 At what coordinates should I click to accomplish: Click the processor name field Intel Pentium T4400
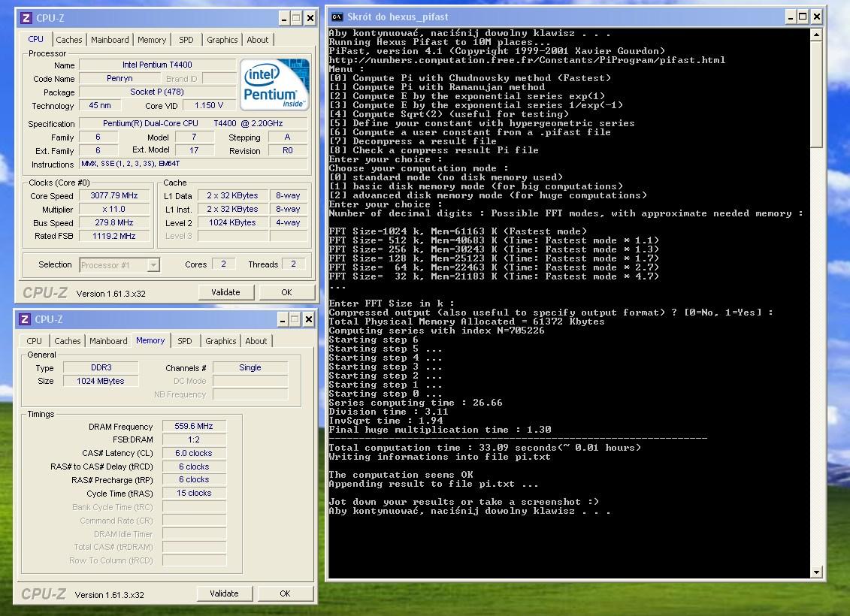coord(157,65)
